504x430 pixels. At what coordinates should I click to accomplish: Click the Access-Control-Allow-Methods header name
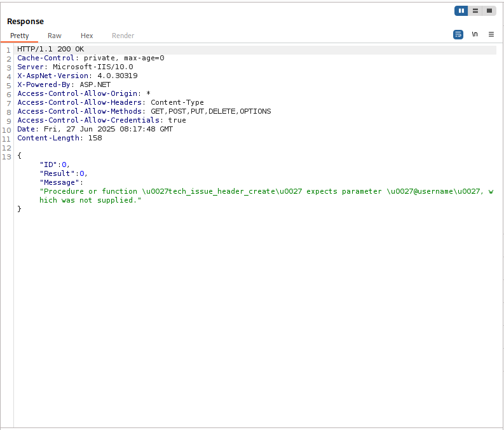pos(79,111)
